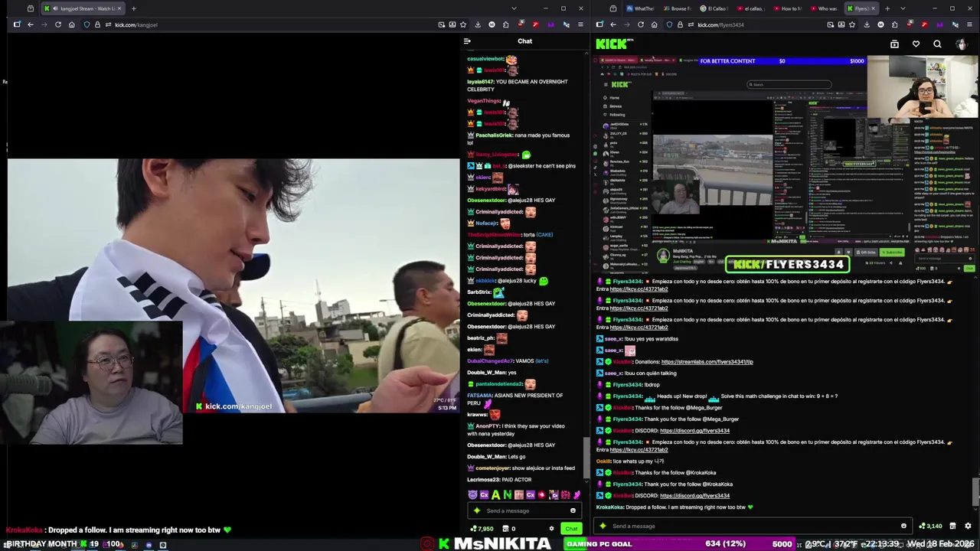This screenshot has width=980, height=551.
Task: Open the flyers3434 chat shop icon
Action: pyautogui.click(x=952, y=526)
